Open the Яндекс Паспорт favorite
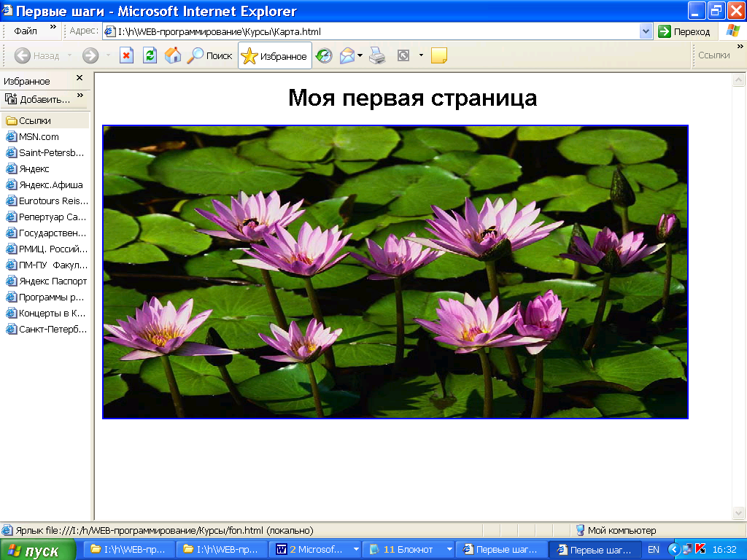This screenshot has height=560, width=747. coord(46,281)
